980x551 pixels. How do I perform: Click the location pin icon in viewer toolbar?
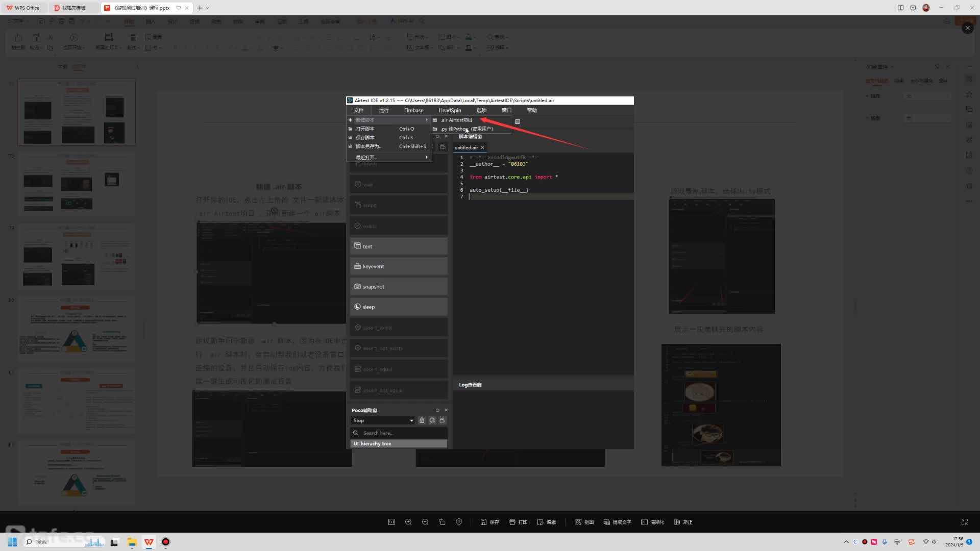click(459, 522)
